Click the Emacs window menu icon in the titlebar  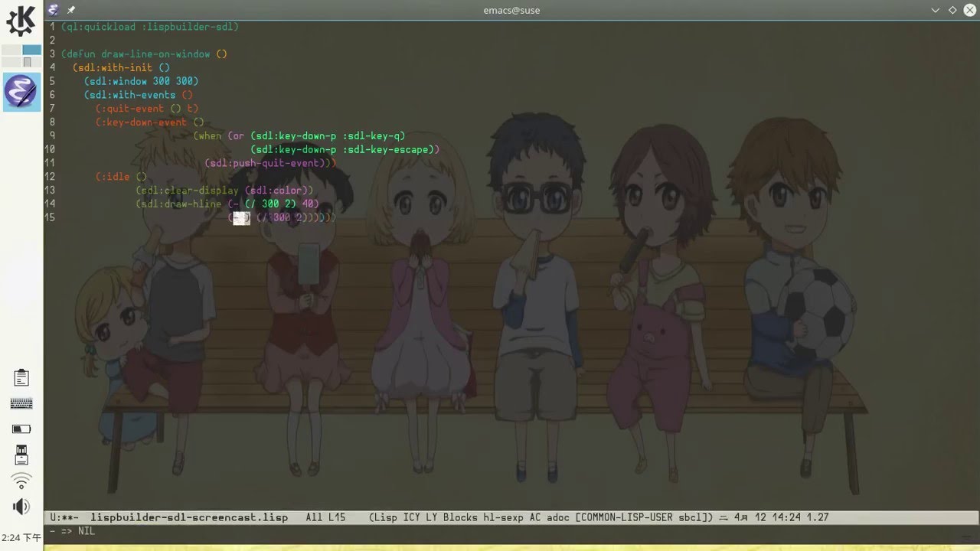coord(52,10)
